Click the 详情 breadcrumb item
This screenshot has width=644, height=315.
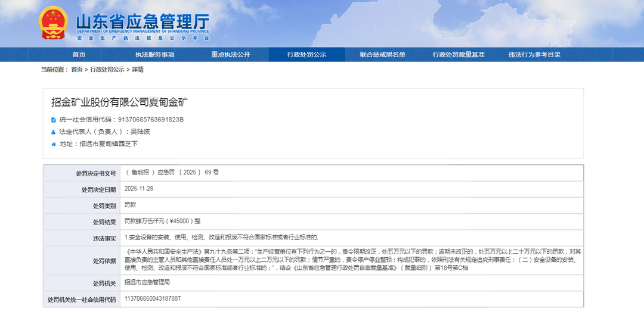[138, 70]
